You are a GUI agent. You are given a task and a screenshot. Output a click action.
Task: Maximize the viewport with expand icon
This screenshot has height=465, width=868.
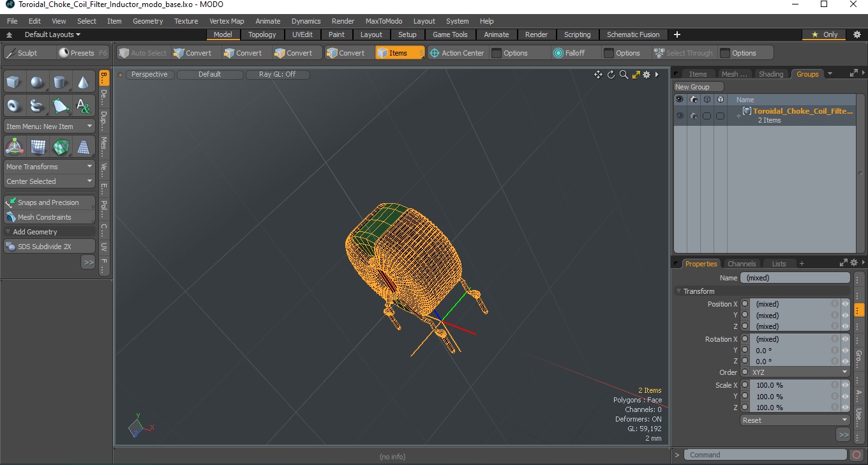636,75
